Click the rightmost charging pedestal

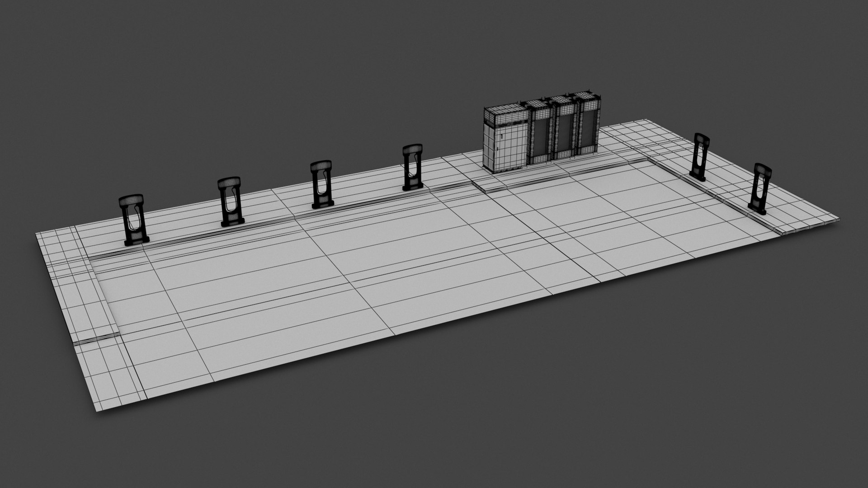coord(759,188)
